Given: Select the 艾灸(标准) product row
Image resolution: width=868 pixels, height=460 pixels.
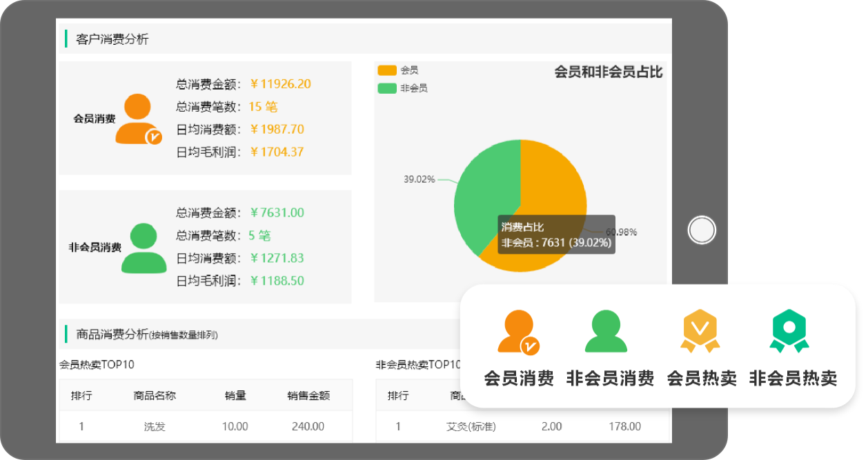Looking at the screenshot, I should point(471,426).
